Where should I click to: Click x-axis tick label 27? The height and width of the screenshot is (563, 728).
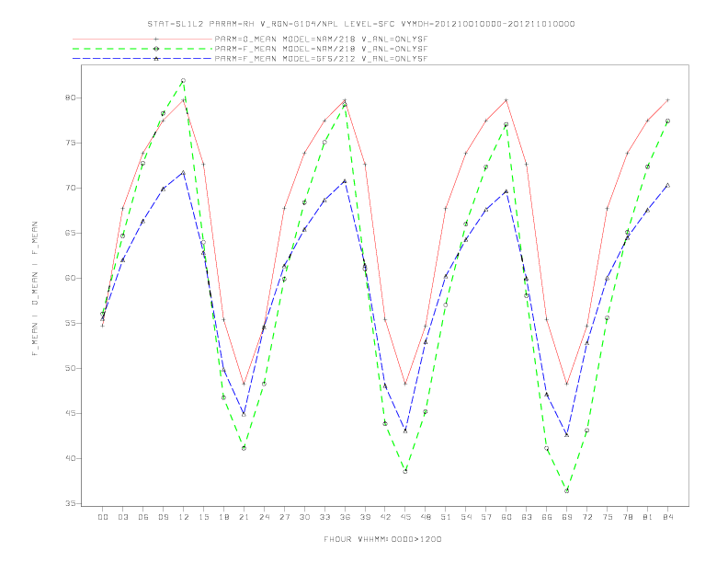(284, 517)
